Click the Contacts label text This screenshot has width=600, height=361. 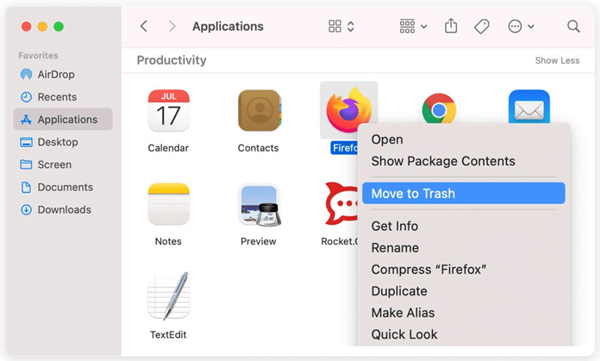click(258, 148)
